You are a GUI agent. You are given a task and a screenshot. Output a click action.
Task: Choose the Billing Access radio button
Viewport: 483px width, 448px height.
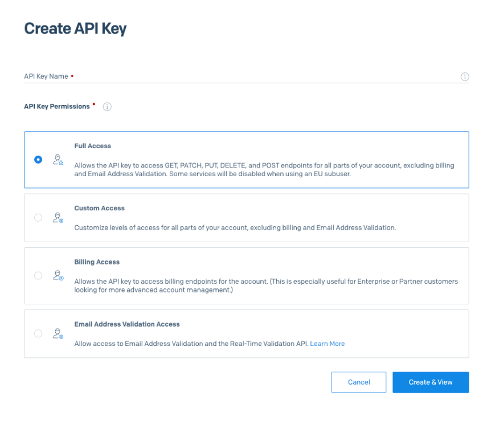tap(38, 275)
